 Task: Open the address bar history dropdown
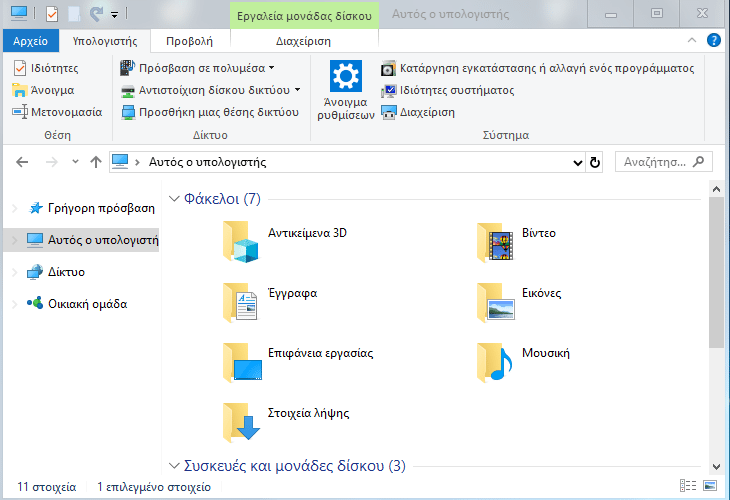point(577,162)
